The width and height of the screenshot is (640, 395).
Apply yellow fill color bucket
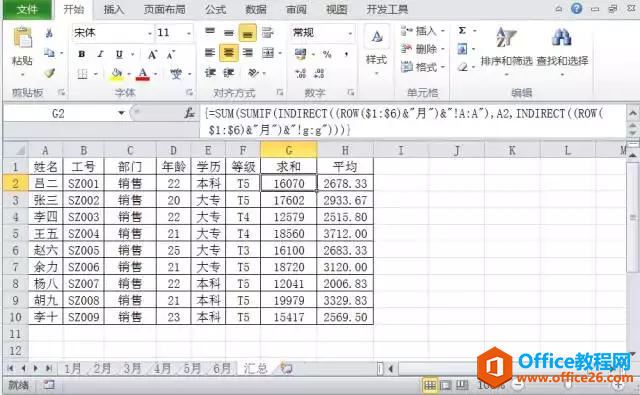click(x=116, y=74)
